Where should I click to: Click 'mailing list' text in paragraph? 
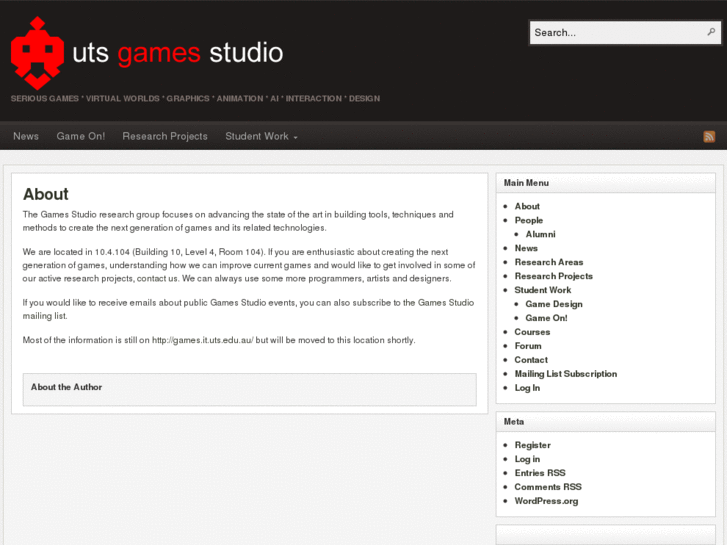(45, 316)
